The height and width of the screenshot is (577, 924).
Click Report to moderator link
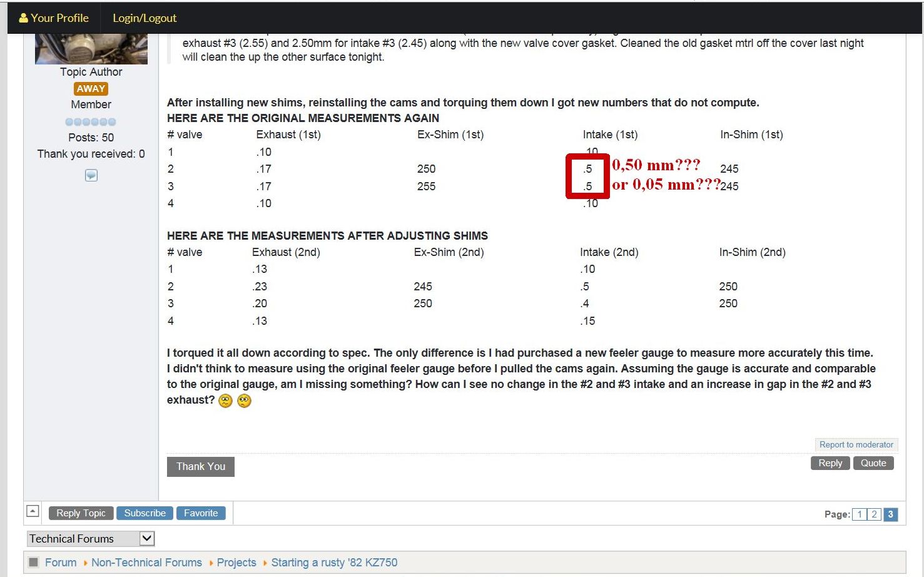856,444
